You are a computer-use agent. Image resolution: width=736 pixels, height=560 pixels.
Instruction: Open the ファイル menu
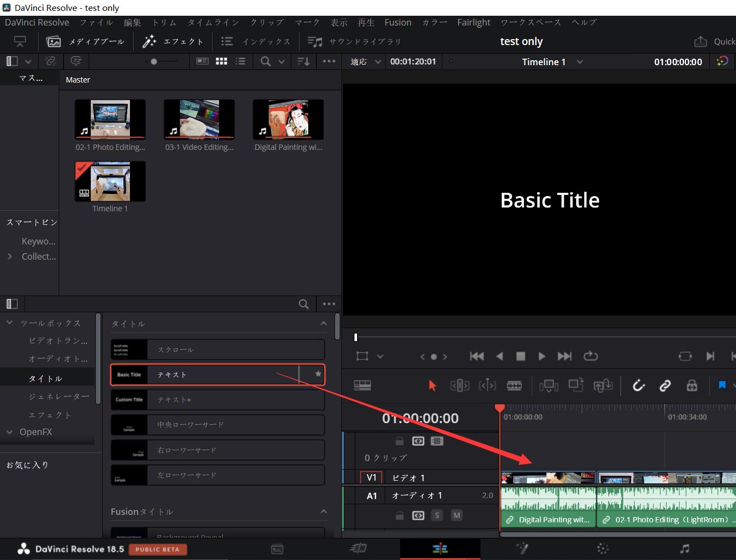point(96,22)
